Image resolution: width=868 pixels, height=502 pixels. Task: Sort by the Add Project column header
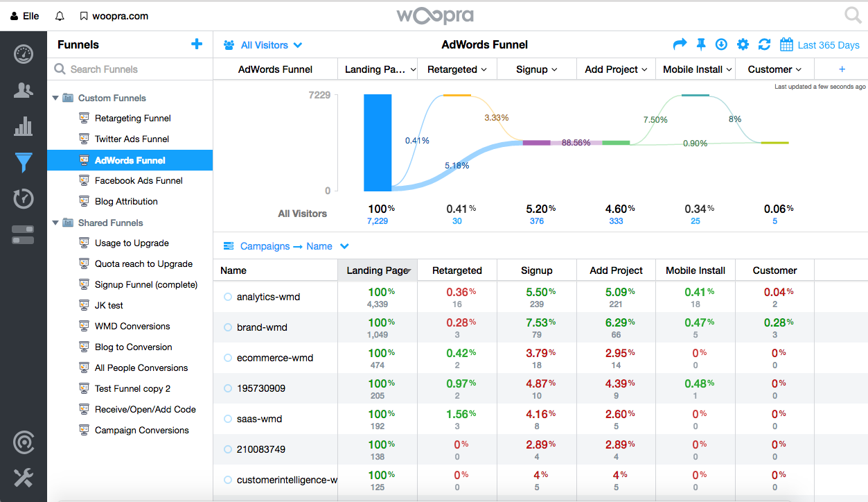617,270
